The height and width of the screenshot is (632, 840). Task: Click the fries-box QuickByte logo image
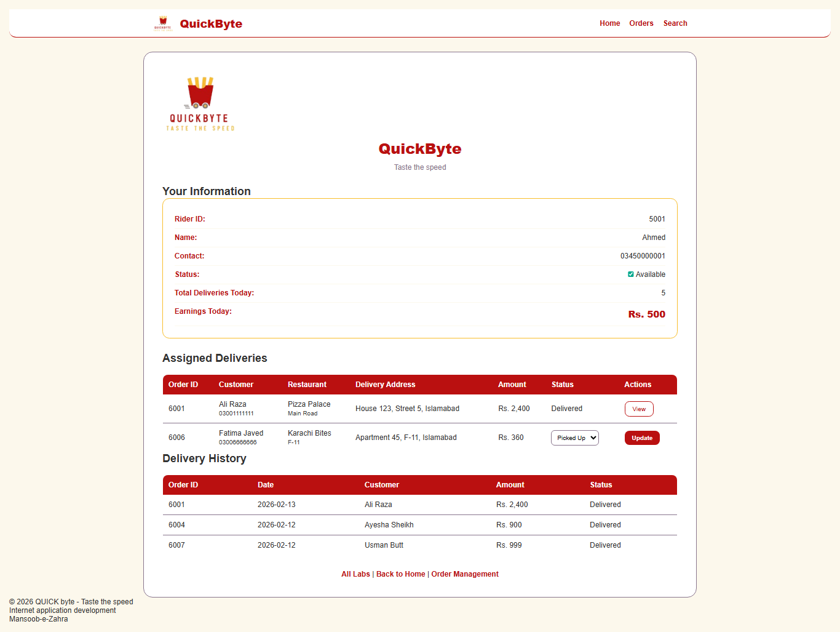click(x=199, y=103)
